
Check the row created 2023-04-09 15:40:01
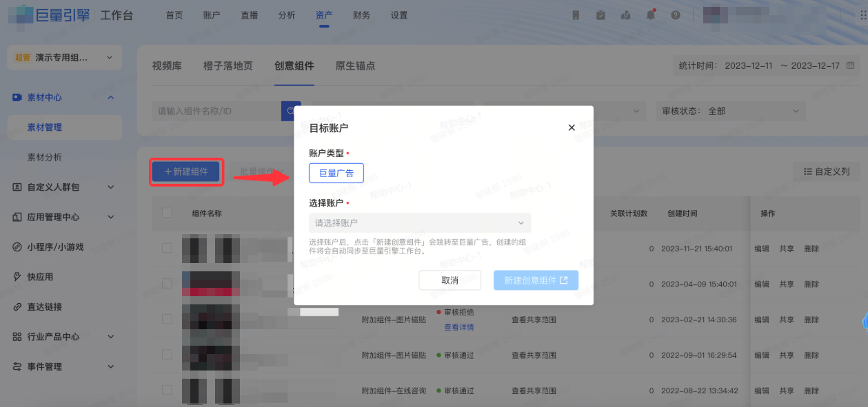167,283
